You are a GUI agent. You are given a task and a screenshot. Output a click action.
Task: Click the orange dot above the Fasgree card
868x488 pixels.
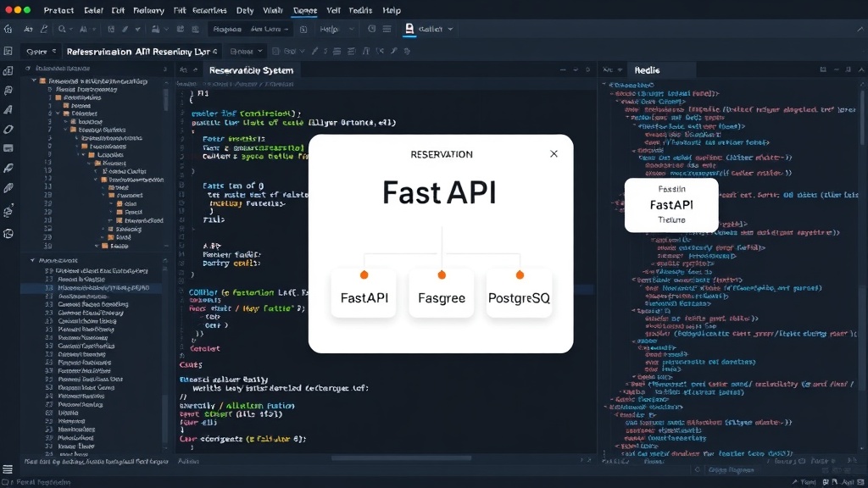click(442, 275)
